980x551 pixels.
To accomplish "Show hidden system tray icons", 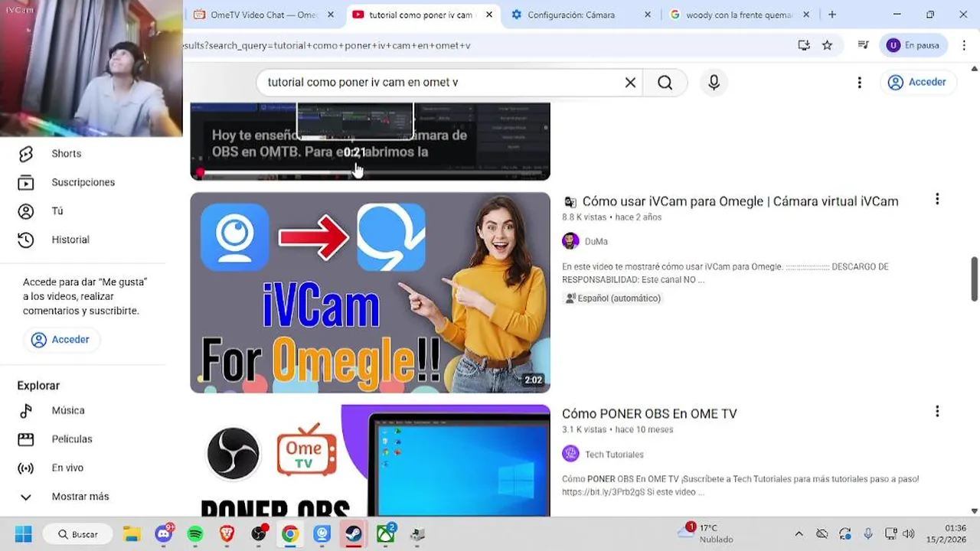I will click(x=799, y=534).
